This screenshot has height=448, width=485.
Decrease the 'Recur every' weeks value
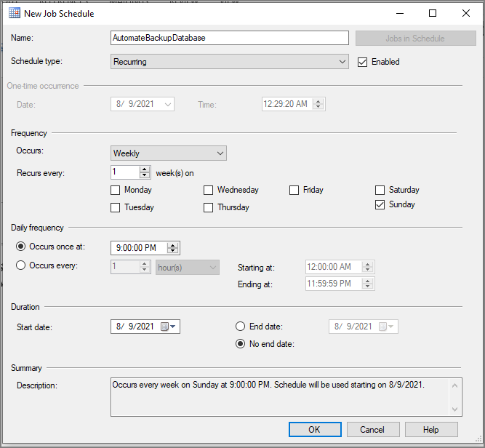click(145, 176)
